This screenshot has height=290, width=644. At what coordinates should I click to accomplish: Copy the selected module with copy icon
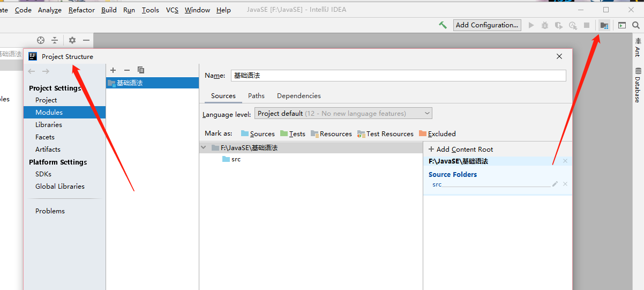click(x=141, y=70)
